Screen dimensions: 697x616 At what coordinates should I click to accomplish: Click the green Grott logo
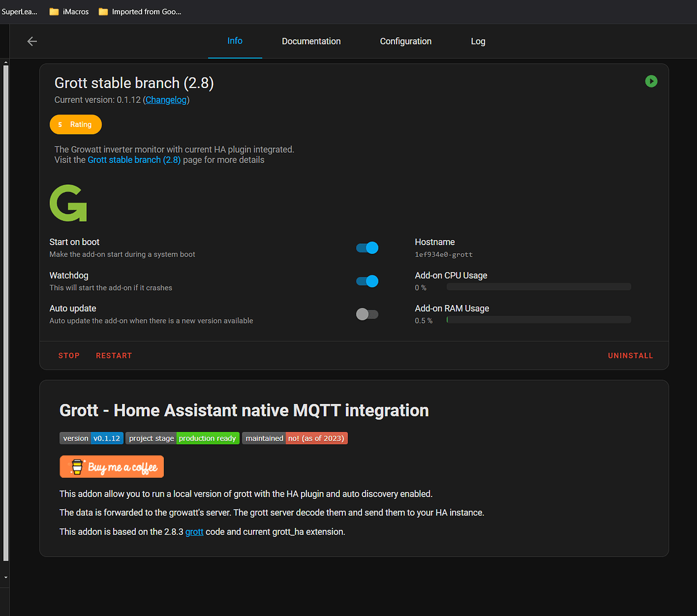(68, 203)
